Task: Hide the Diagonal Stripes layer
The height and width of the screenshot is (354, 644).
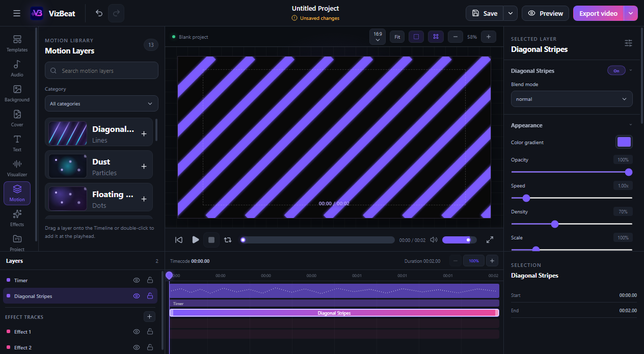Action: click(x=137, y=296)
